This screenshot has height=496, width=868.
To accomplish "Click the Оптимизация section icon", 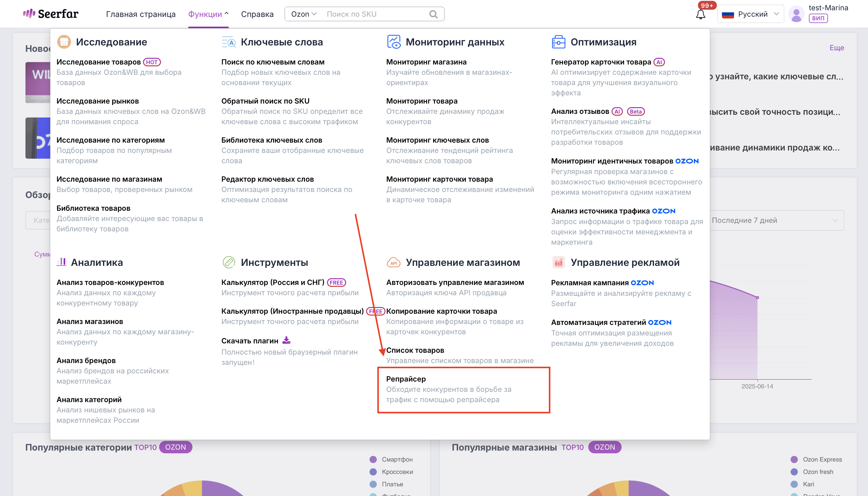I will (x=558, y=42).
